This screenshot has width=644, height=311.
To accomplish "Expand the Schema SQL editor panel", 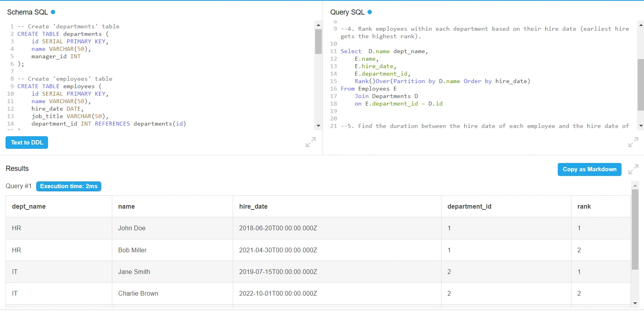I will 311,142.
